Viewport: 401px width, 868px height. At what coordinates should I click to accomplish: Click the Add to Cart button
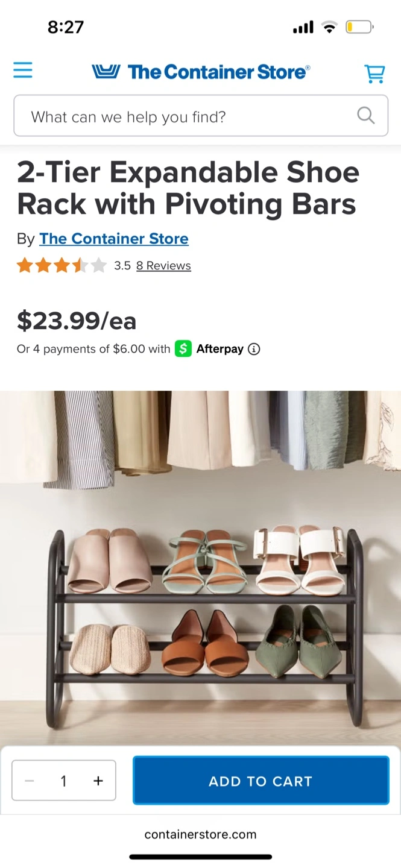pyautogui.click(x=261, y=781)
